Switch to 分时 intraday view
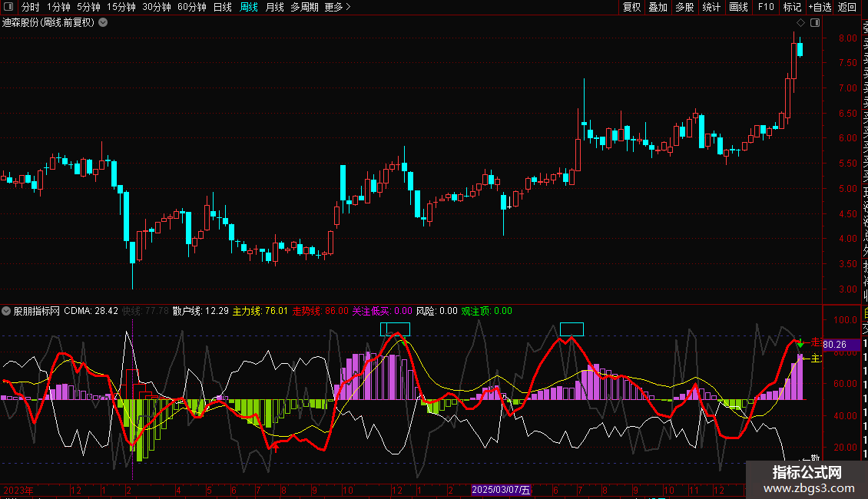Image resolution: width=868 pixels, height=499 pixels. click(31, 7)
